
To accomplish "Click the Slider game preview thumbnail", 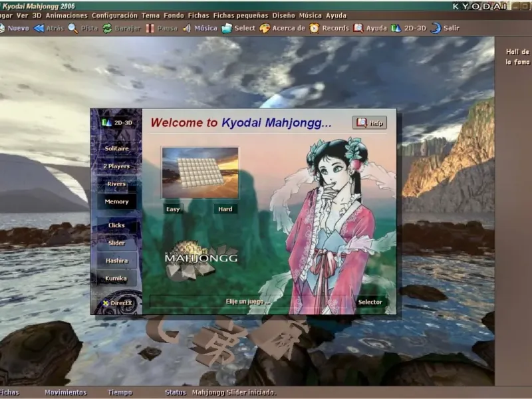I will point(200,173).
